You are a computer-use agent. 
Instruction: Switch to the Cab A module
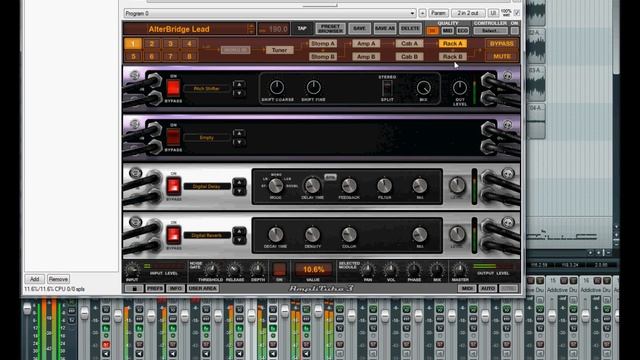coord(409,44)
